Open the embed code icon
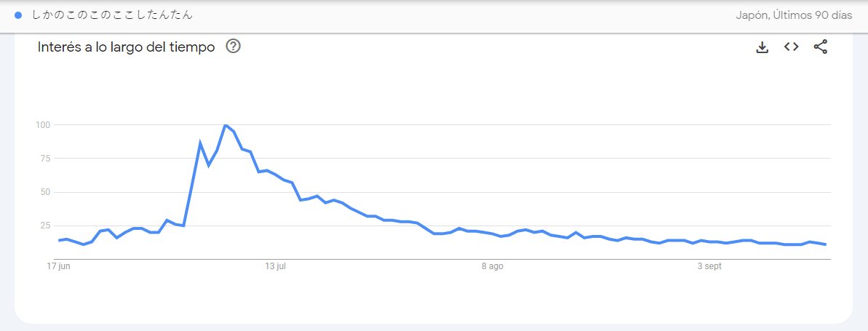Screen dimensions: 868x331 (791, 47)
